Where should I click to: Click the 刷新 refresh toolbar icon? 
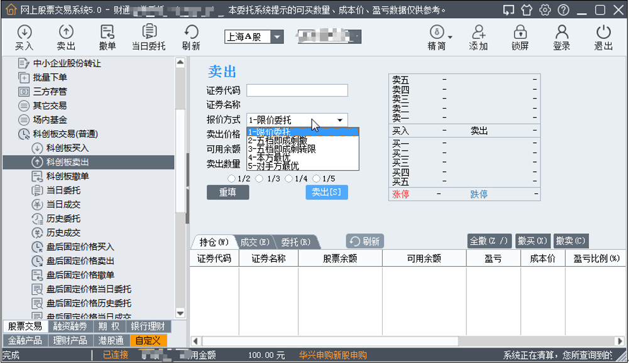click(x=191, y=33)
